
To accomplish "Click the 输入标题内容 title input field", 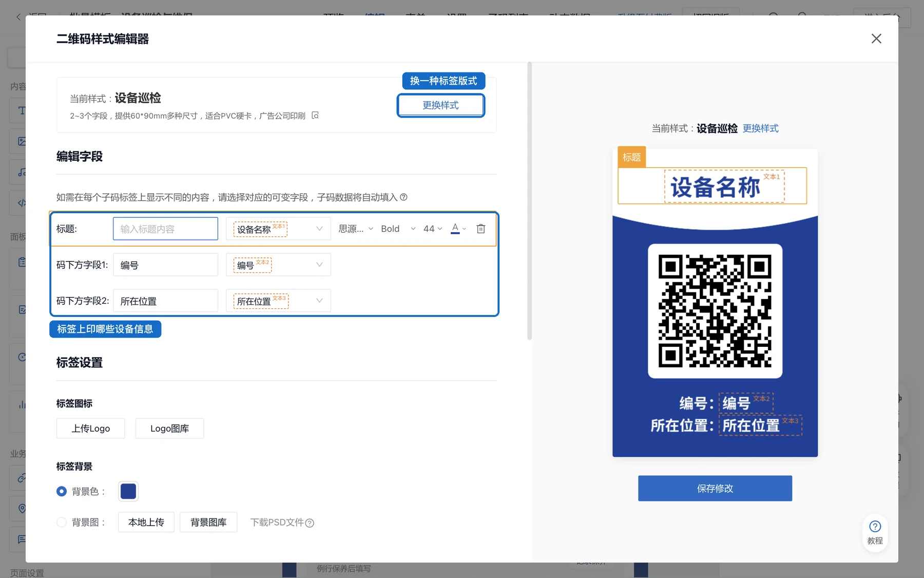I will (165, 229).
